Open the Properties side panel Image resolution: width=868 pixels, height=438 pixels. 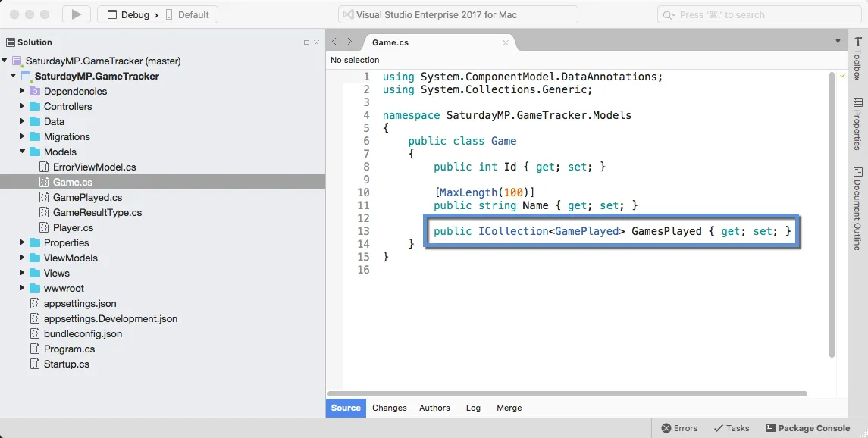point(857,124)
